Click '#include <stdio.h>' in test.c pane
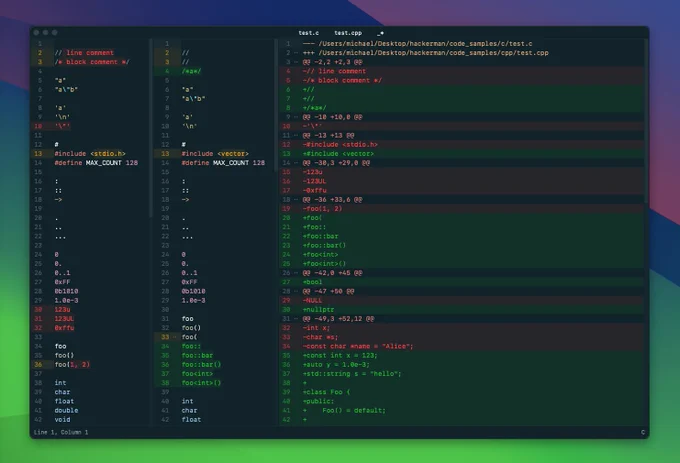 click(x=90, y=154)
